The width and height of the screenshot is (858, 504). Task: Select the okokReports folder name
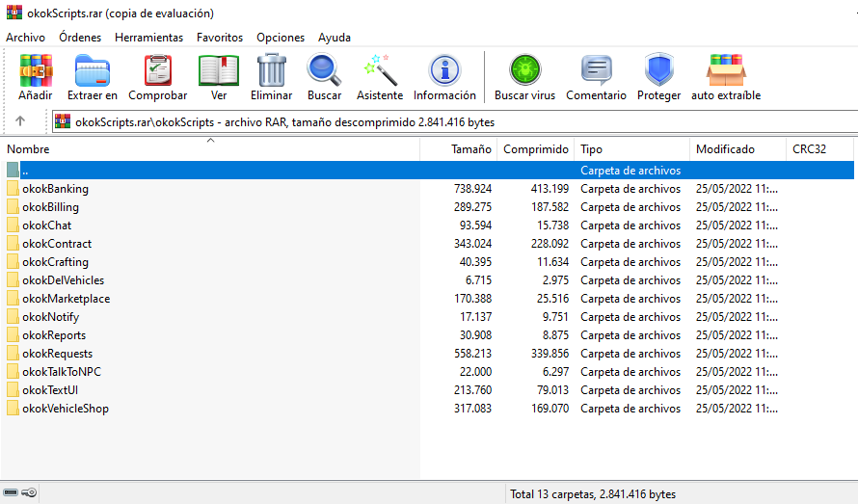pyautogui.click(x=54, y=335)
